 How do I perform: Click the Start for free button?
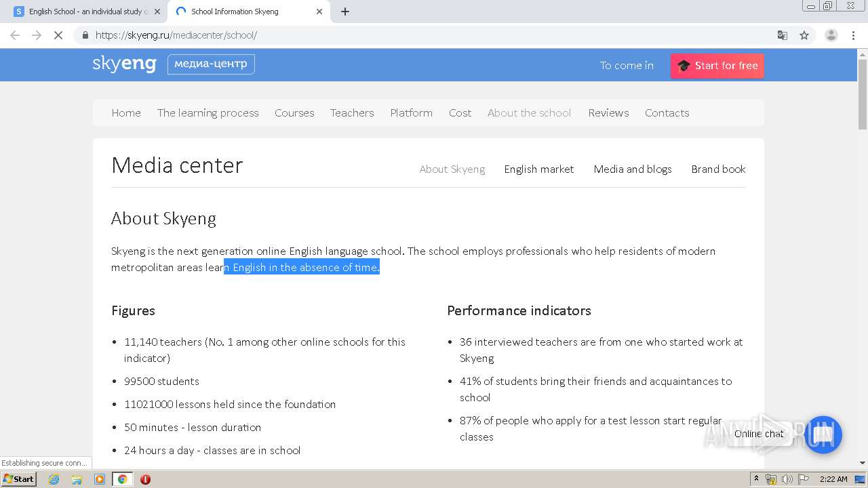click(717, 66)
